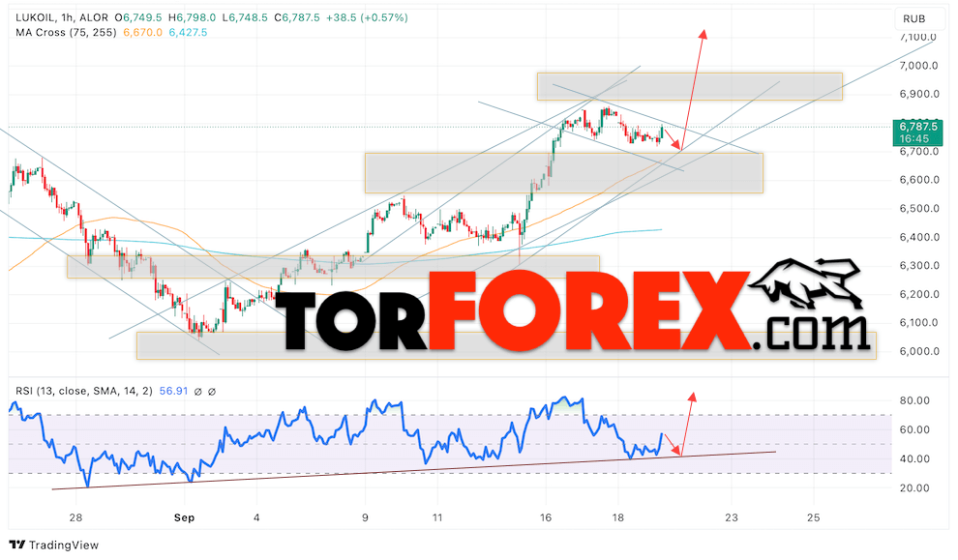Click the change value +38.5 (+0.57%)
Screen dimensions: 958x560
[367, 17]
